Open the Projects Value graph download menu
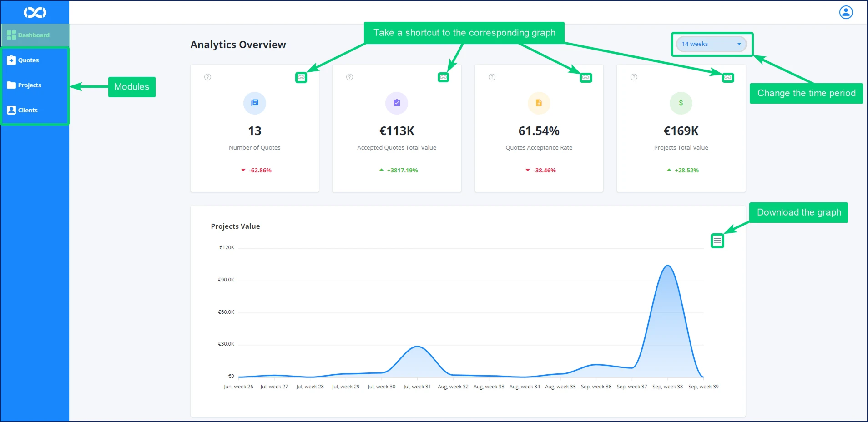868x422 pixels. click(717, 241)
